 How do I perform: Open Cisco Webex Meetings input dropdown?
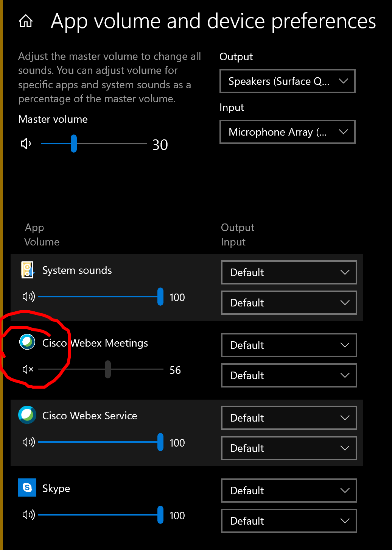pos(289,375)
